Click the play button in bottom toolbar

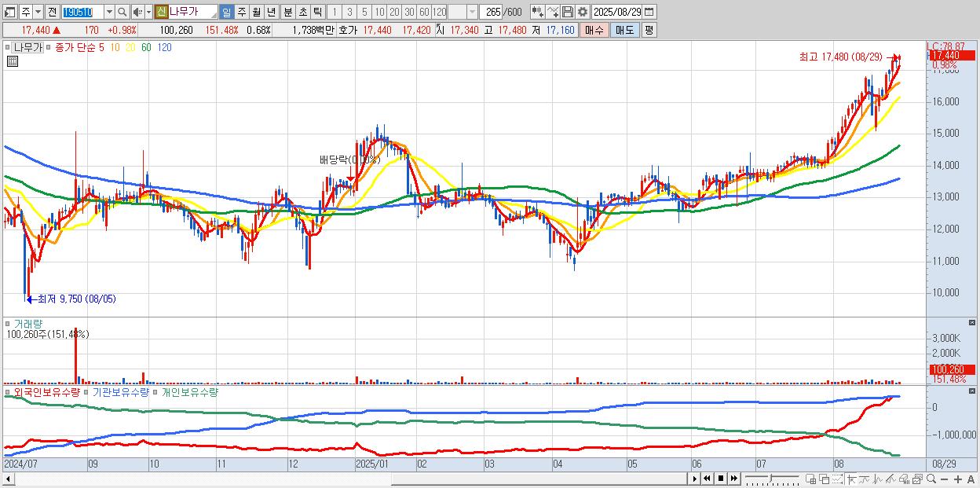695,479
